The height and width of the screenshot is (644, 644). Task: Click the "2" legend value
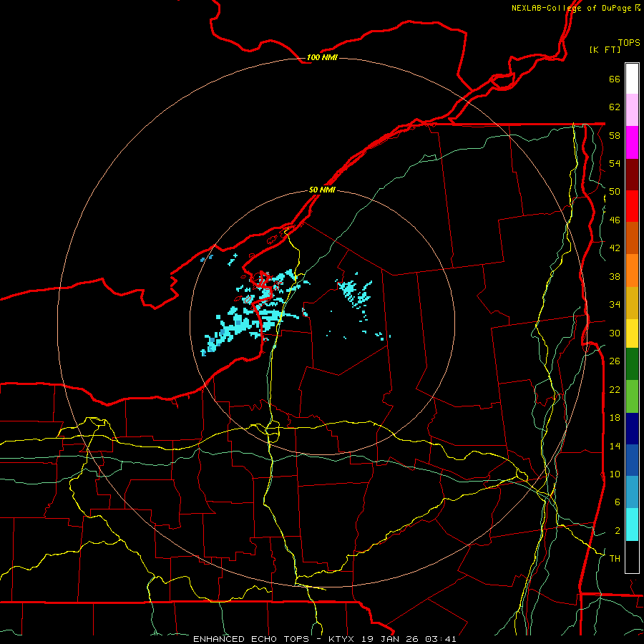click(618, 530)
